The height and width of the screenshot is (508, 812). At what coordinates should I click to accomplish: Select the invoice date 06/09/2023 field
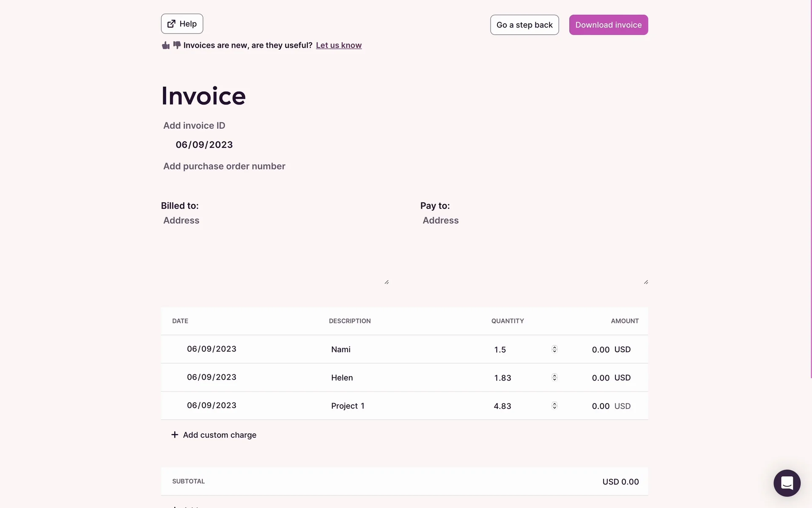tap(204, 145)
